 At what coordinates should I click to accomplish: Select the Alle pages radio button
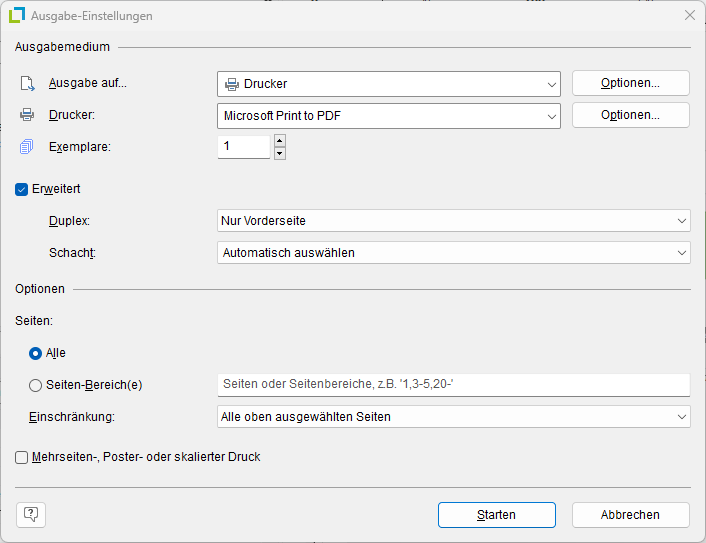coord(36,353)
